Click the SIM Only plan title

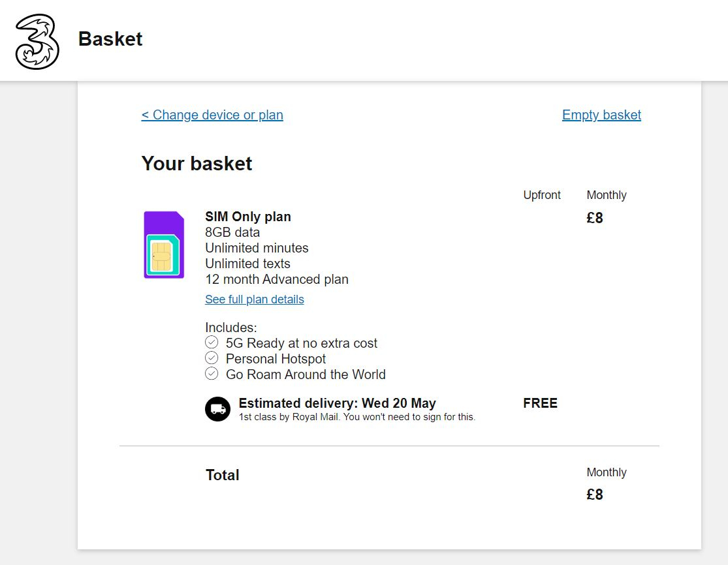248,217
